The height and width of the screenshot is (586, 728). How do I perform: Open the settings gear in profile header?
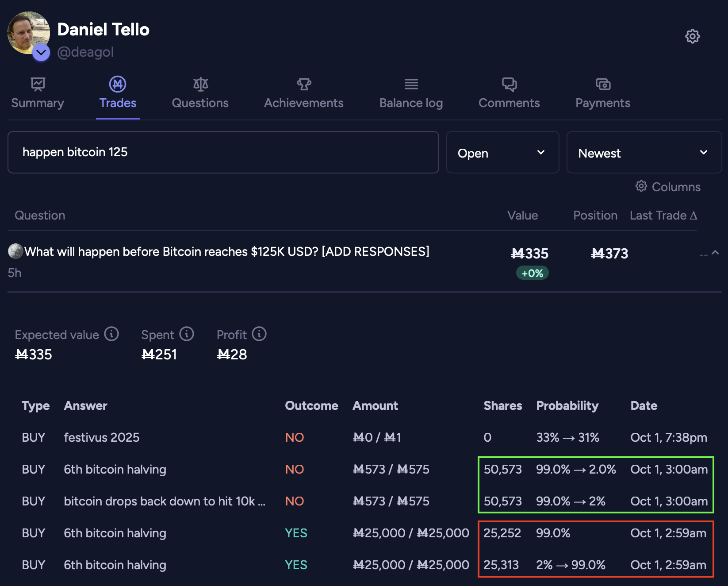pos(692,36)
